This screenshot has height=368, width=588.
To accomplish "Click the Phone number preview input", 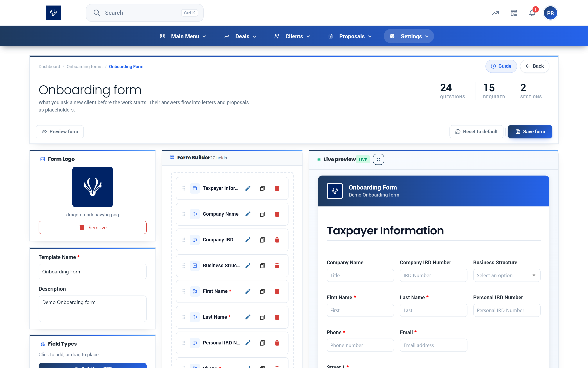I will click(x=360, y=345).
